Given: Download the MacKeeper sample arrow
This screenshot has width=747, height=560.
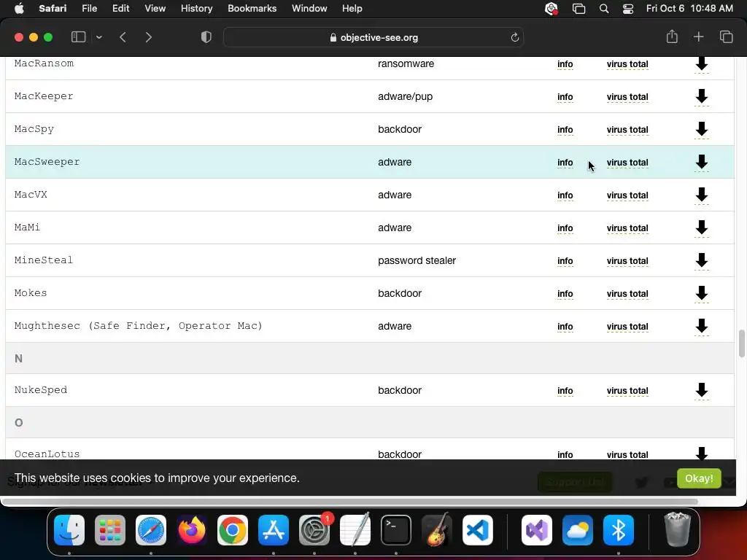Looking at the screenshot, I should click(x=701, y=96).
